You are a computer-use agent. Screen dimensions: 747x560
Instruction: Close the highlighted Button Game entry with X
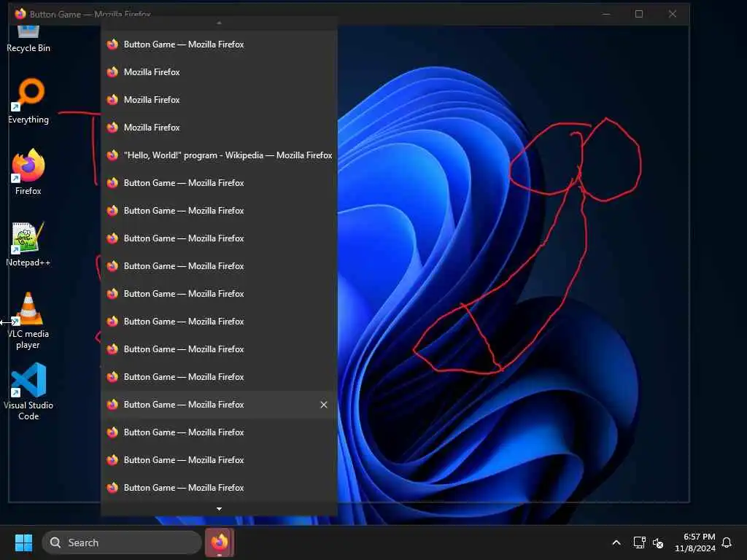[323, 405]
